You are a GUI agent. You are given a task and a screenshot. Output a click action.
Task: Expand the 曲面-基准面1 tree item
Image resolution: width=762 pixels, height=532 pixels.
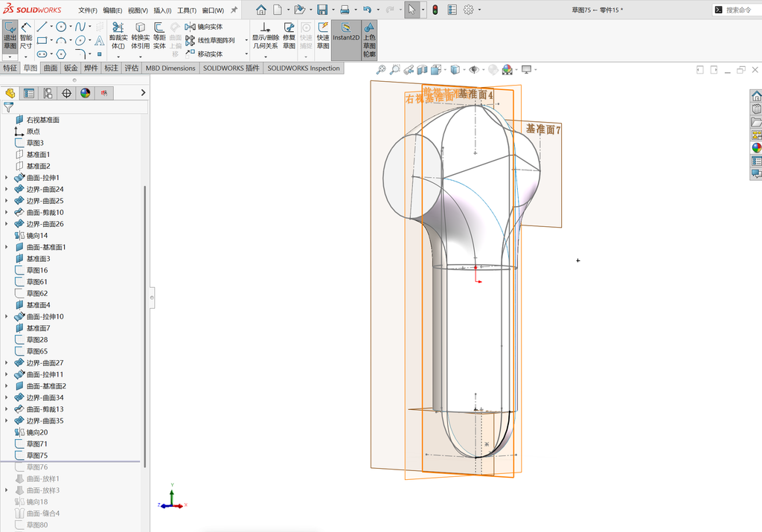pos(6,247)
